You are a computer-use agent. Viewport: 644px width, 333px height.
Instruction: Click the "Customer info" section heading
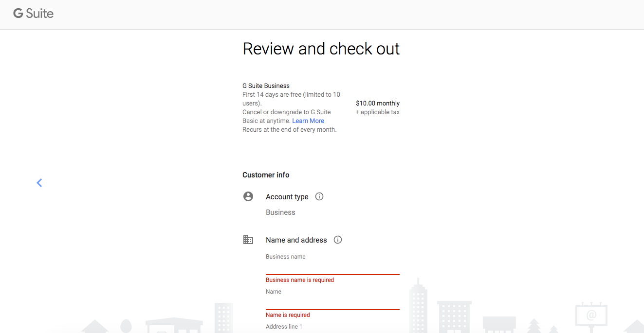266,175
